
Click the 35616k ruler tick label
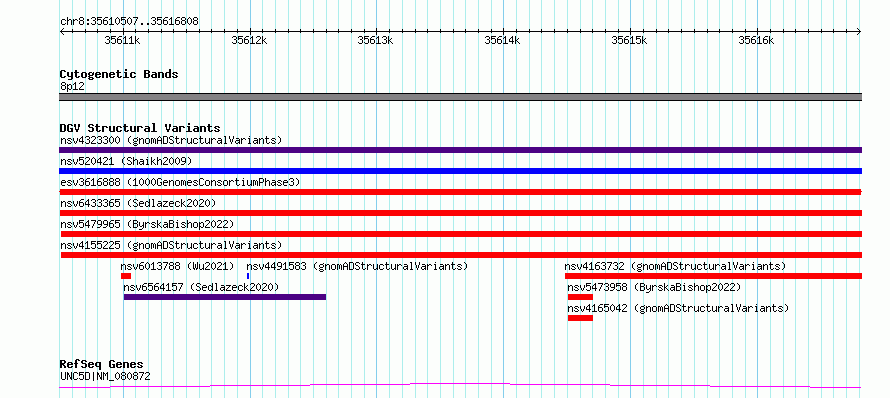click(x=756, y=40)
